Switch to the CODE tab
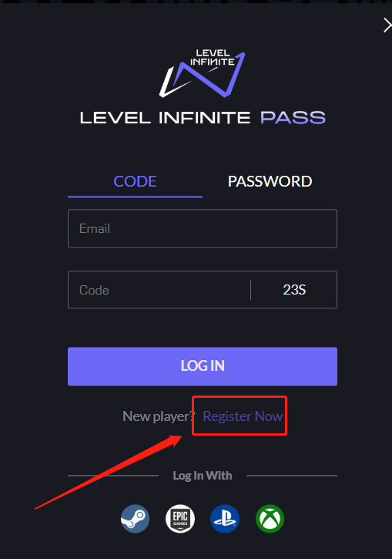Viewport: 392px width, 559px height. (135, 181)
